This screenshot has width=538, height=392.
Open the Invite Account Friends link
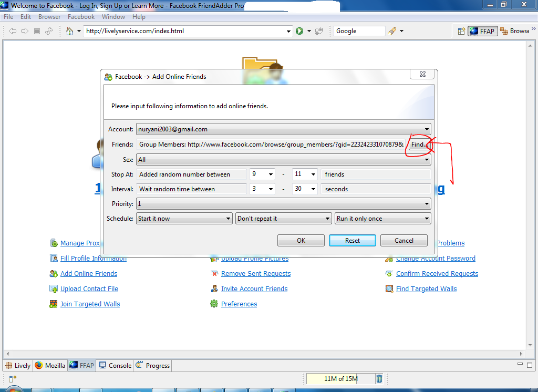click(x=254, y=288)
